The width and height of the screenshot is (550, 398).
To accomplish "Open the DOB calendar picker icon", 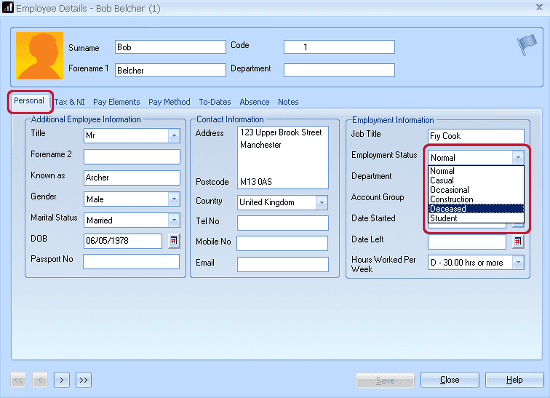I will click(174, 241).
